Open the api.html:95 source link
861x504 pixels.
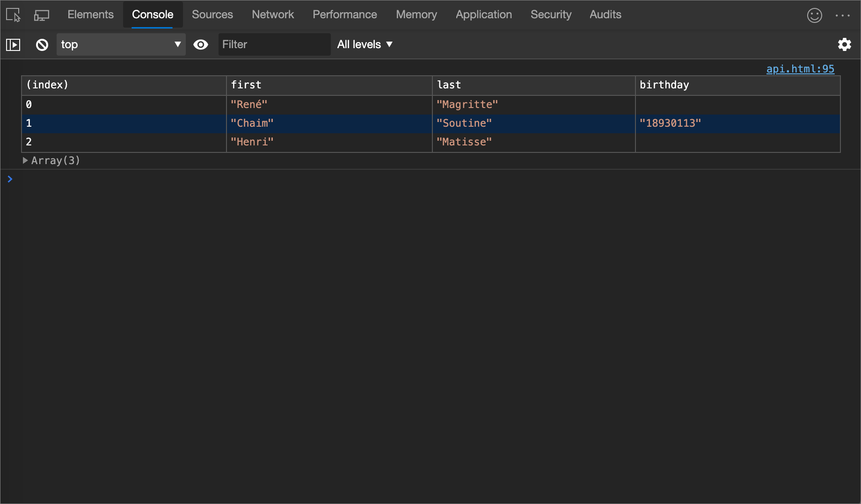coord(800,69)
